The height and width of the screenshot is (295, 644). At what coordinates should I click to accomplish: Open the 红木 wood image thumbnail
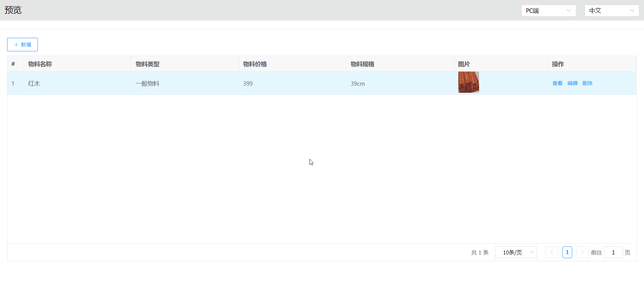[x=468, y=82]
